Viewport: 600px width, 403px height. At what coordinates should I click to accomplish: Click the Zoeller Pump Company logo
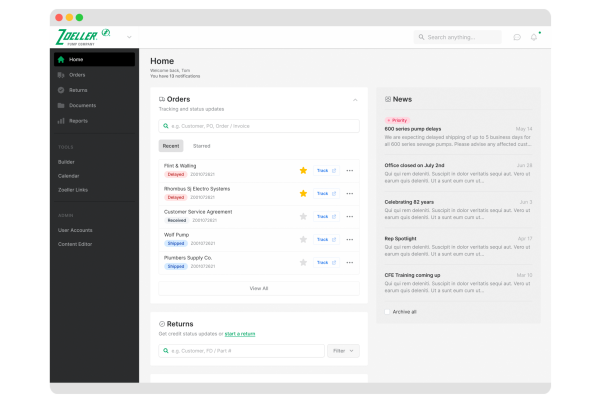pos(83,37)
